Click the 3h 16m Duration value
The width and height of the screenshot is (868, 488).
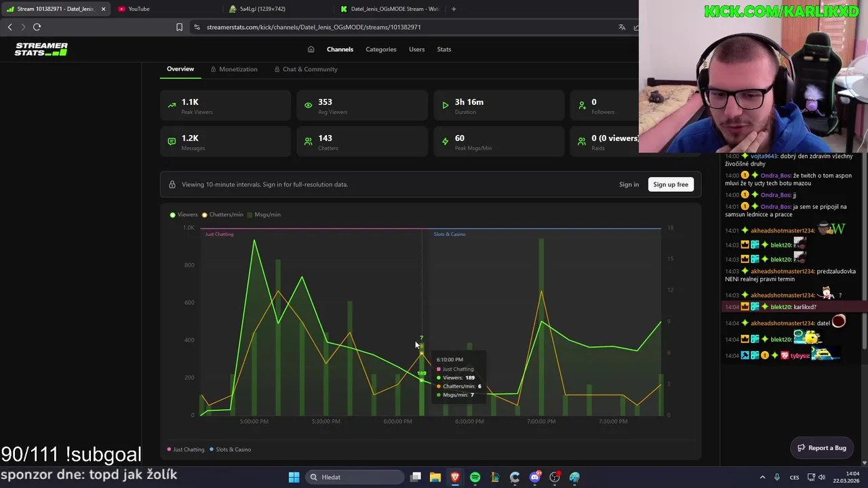coord(469,102)
